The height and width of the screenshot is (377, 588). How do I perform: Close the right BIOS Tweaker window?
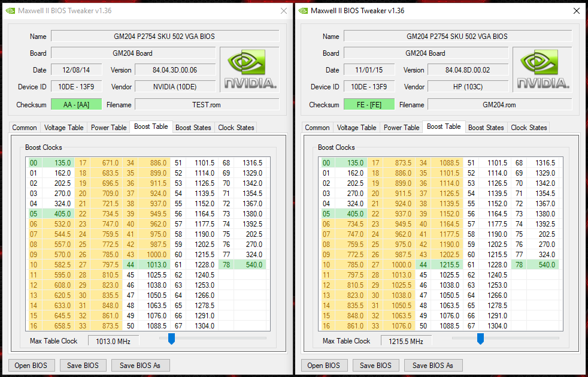tap(577, 11)
